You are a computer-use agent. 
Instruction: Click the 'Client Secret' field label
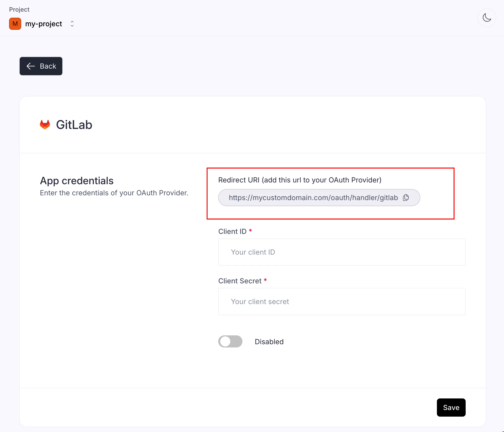240,281
